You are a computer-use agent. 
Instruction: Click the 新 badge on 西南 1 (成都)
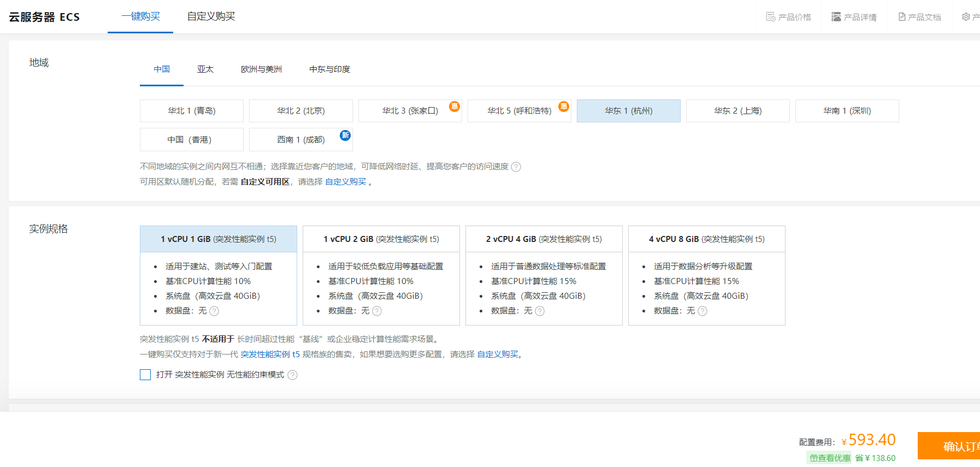(345, 135)
